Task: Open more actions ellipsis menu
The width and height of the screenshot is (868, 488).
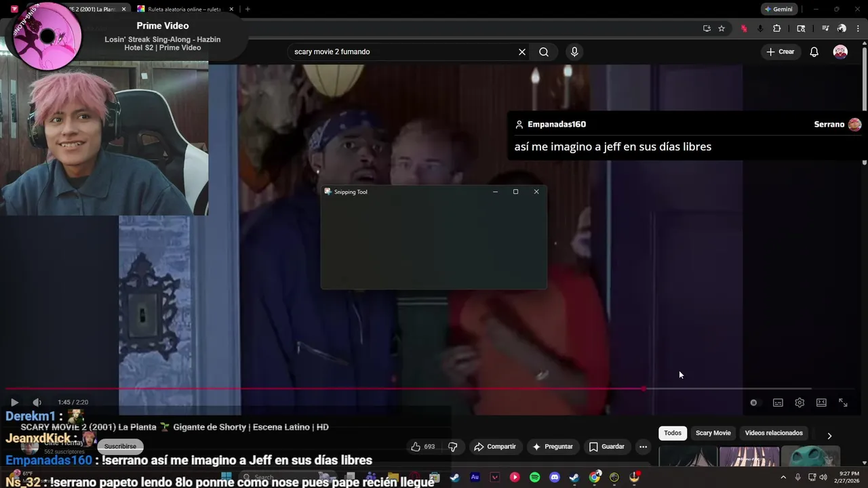Action: point(643,447)
